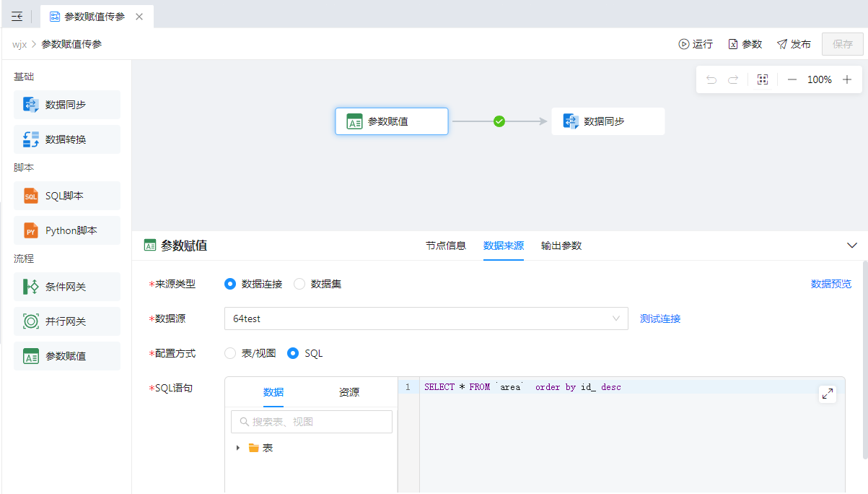Click the 运行 button
This screenshot has height=494, width=868.
tap(696, 44)
